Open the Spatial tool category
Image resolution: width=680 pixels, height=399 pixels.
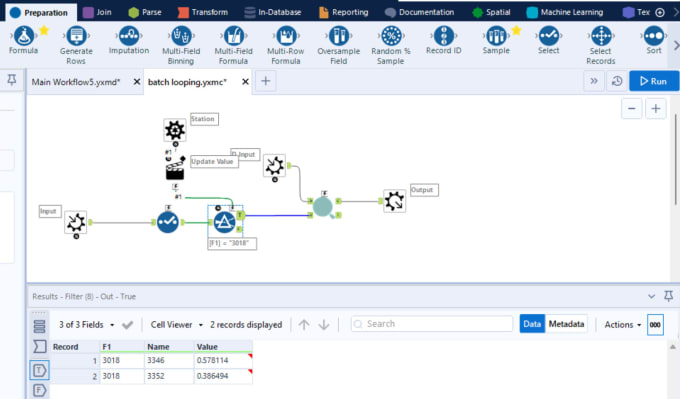point(491,12)
